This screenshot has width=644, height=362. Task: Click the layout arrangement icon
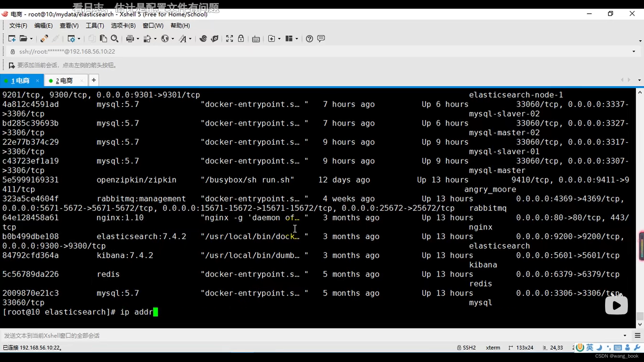(x=289, y=39)
